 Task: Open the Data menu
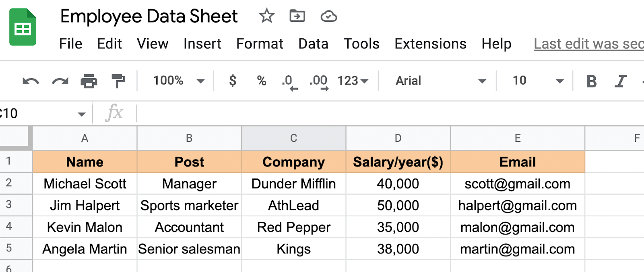click(x=313, y=44)
